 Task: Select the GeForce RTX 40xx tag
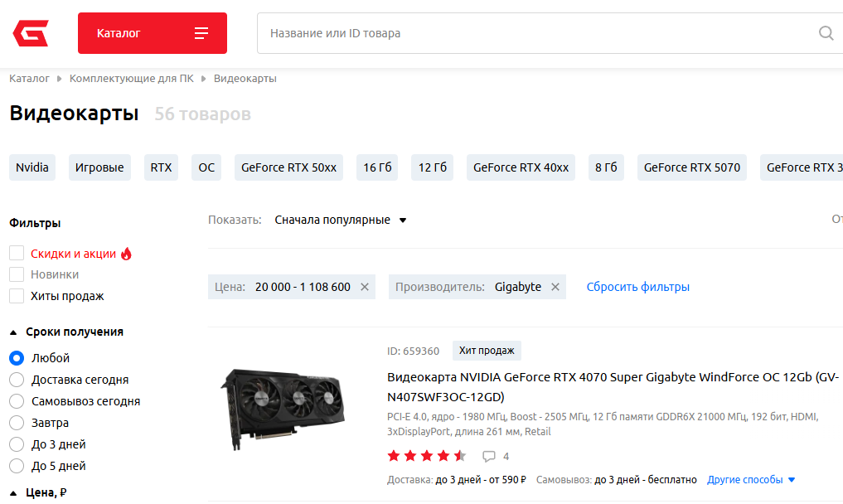click(521, 167)
